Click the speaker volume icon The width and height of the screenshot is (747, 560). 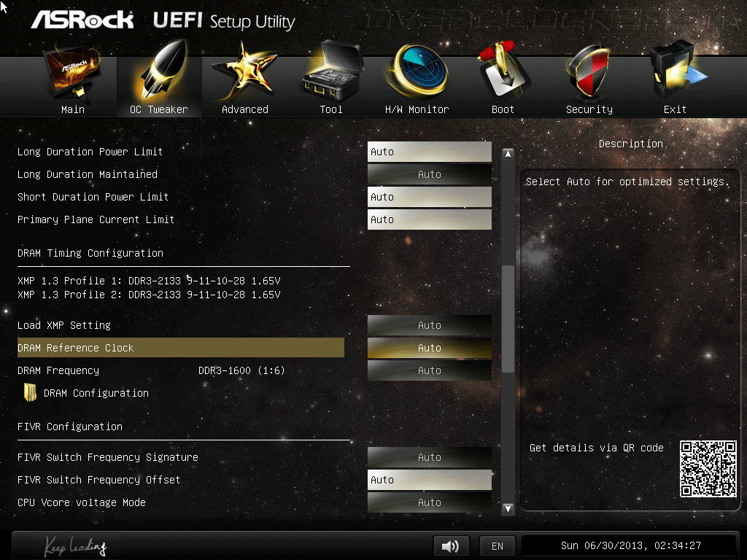point(451,545)
